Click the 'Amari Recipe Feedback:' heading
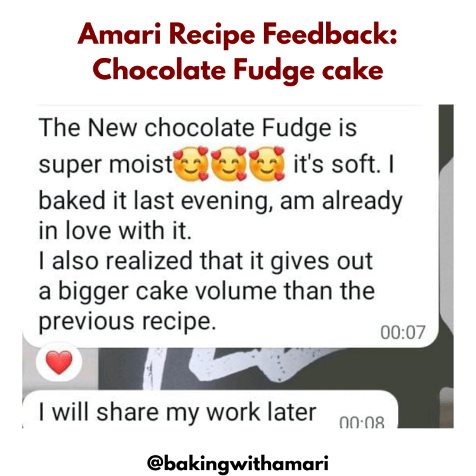The height and width of the screenshot is (476, 476). pos(237,34)
